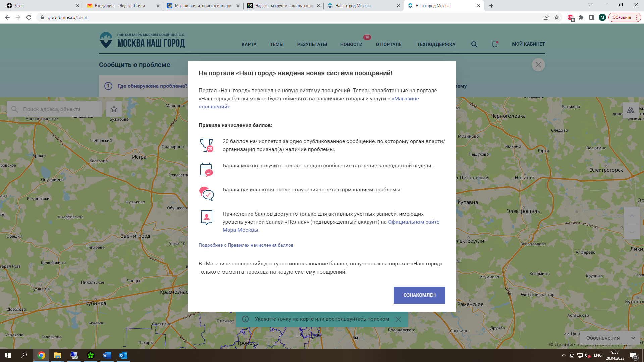Bookmark this page with star
Screen dimensions: 644x362
[x=557, y=17]
